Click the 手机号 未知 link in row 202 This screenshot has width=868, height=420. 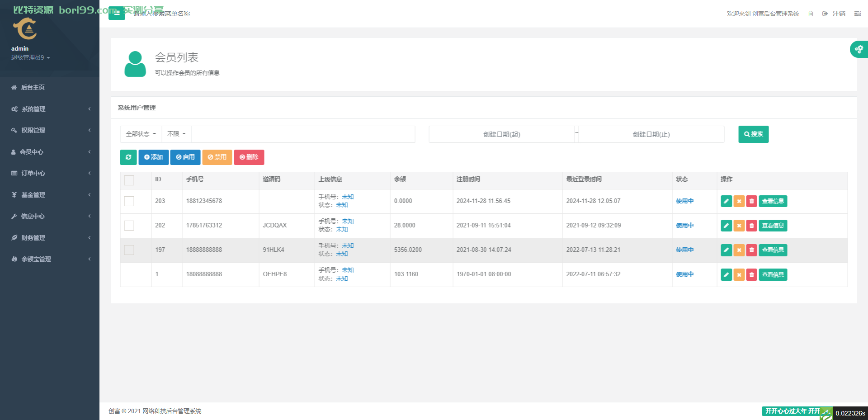coord(348,221)
